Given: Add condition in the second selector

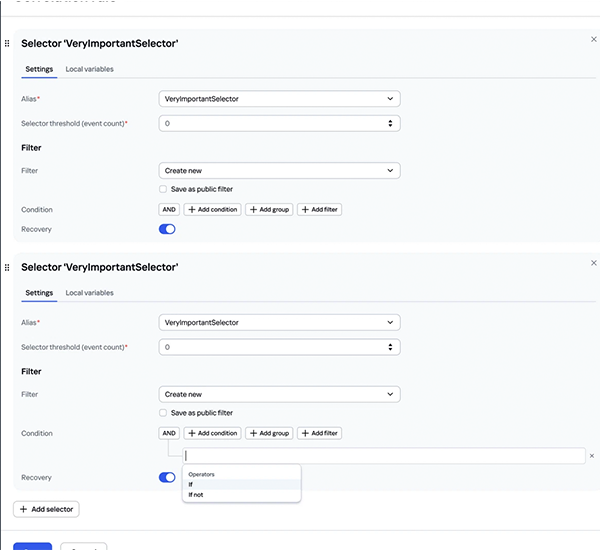Looking at the screenshot, I should tap(213, 433).
